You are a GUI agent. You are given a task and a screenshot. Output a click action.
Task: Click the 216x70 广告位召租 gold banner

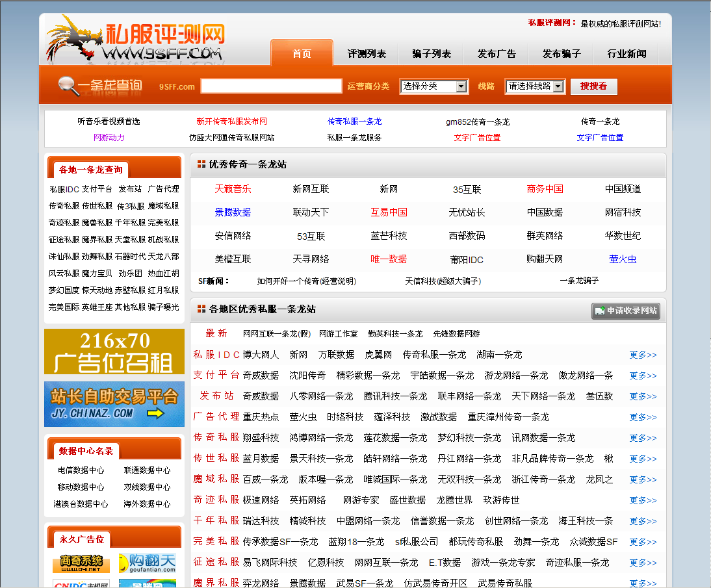(x=114, y=352)
